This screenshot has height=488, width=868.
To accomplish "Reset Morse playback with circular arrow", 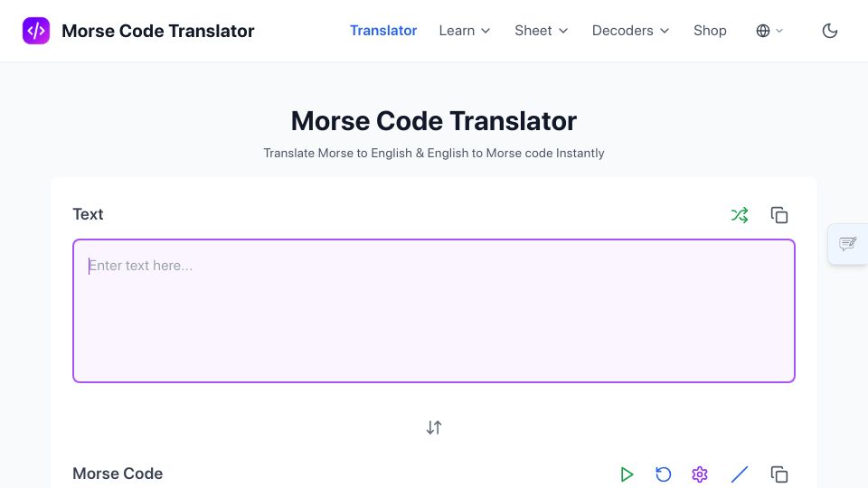I will pos(663,474).
